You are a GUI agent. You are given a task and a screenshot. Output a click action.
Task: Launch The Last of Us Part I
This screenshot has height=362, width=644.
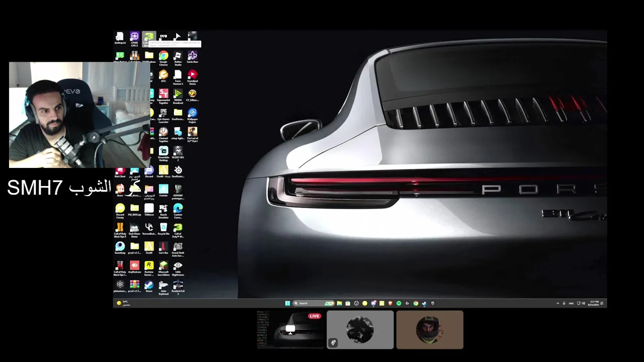[192, 135]
